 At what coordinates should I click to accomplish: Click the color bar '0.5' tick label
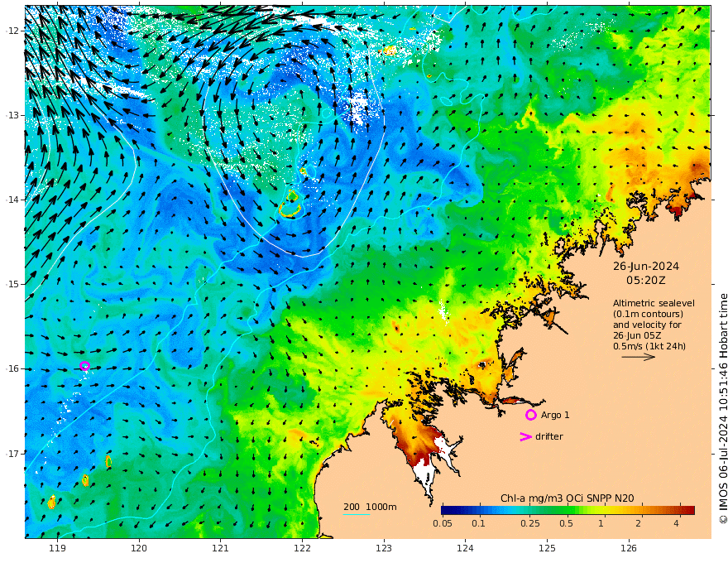coord(566,523)
